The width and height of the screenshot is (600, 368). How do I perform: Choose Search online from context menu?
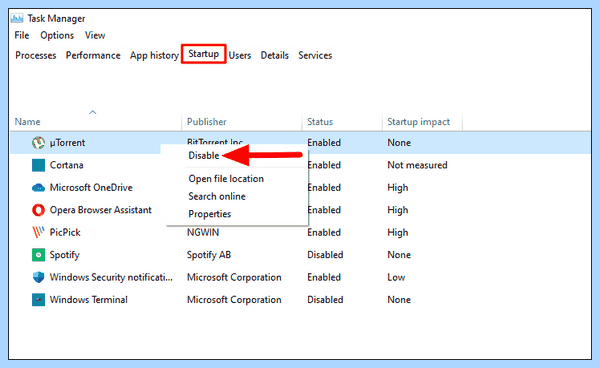[x=217, y=196]
